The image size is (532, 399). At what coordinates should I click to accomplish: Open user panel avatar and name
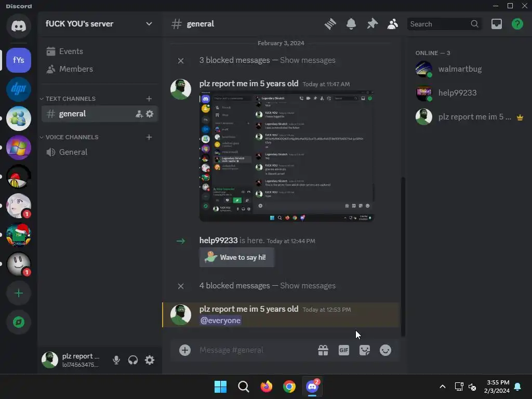[72, 360]
